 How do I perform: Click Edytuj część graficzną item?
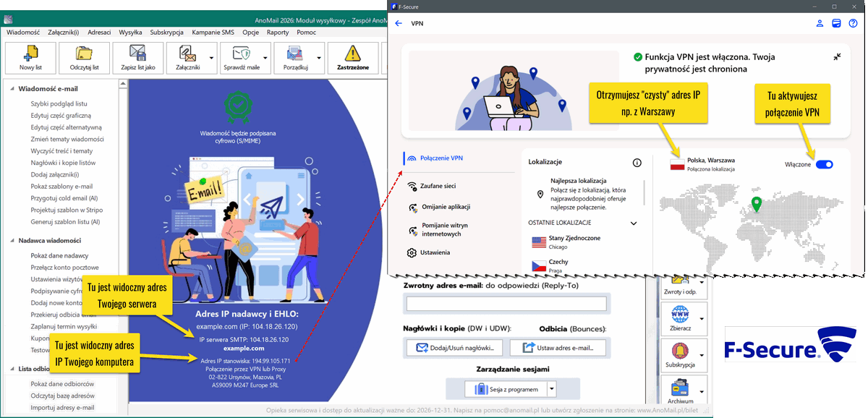[x=61, y=116]
